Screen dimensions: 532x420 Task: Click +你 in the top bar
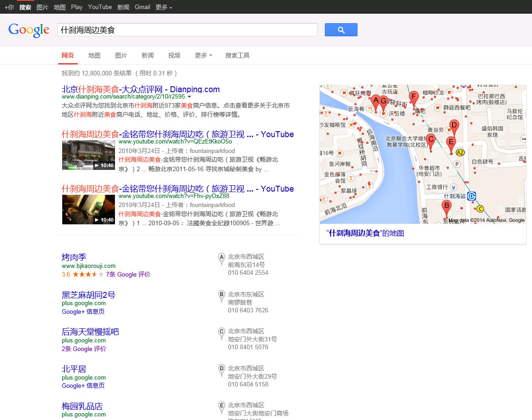click(9, 7)
